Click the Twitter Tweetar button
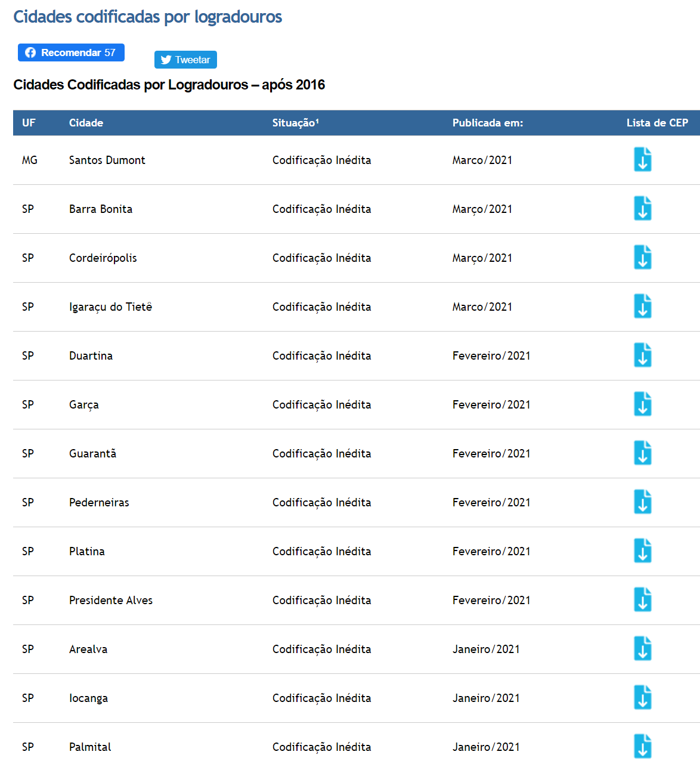The width and height of the screenshot is (700, 764). [x=185, y=60]
